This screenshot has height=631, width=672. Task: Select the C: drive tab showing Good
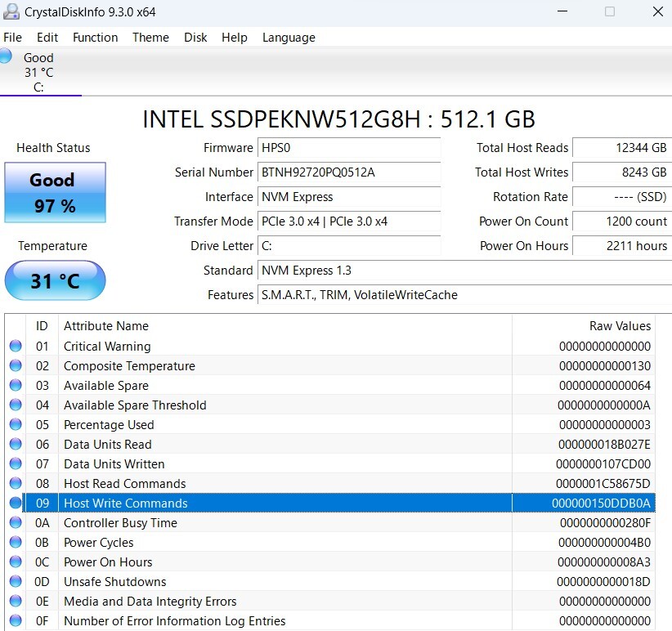click(x=38, y=73)
